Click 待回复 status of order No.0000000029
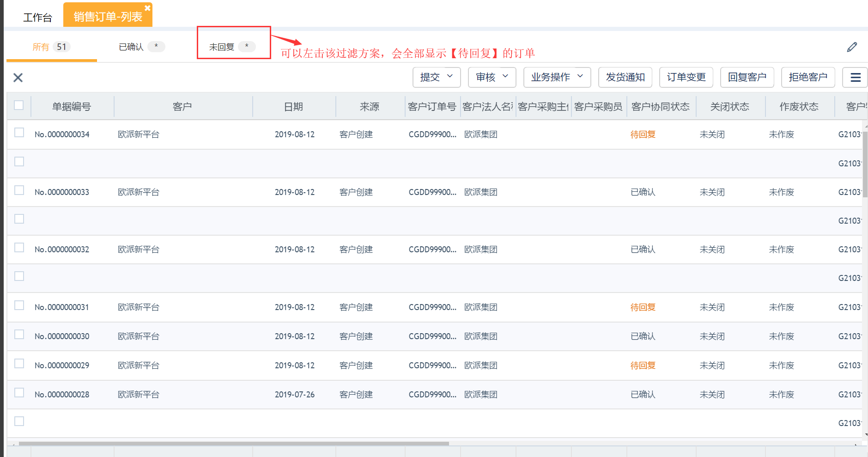 click(643, 366)
